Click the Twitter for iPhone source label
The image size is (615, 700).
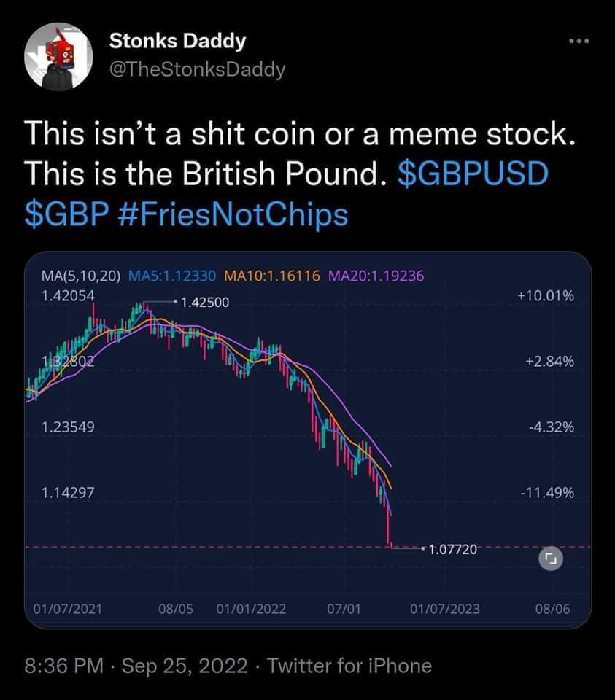click(349, 665)
